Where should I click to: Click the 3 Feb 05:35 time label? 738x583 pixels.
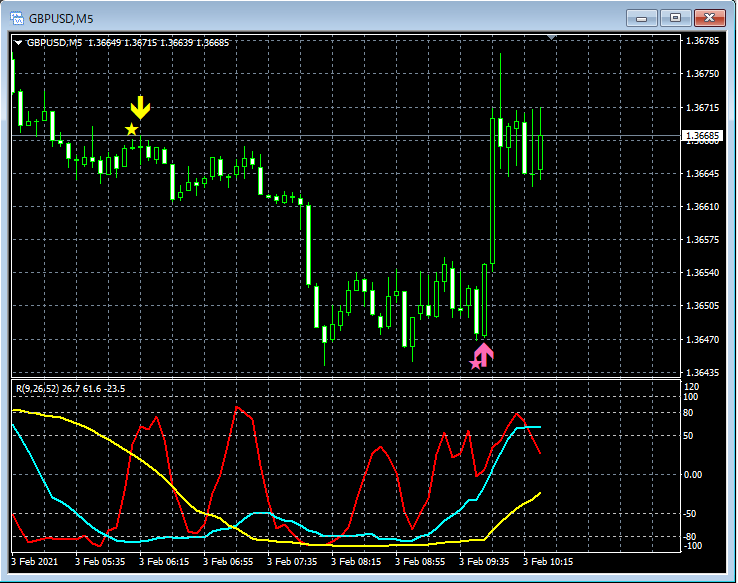click(100, 561)
